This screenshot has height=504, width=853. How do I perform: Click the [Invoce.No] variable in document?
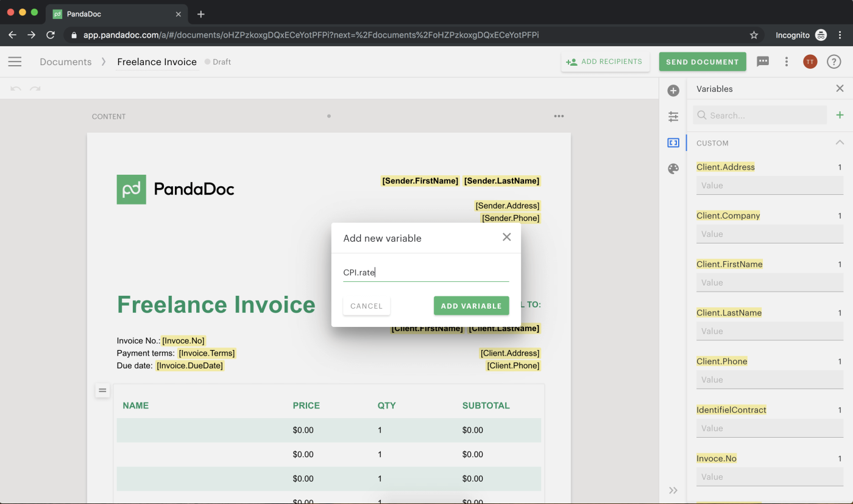(x=183, y=341)
